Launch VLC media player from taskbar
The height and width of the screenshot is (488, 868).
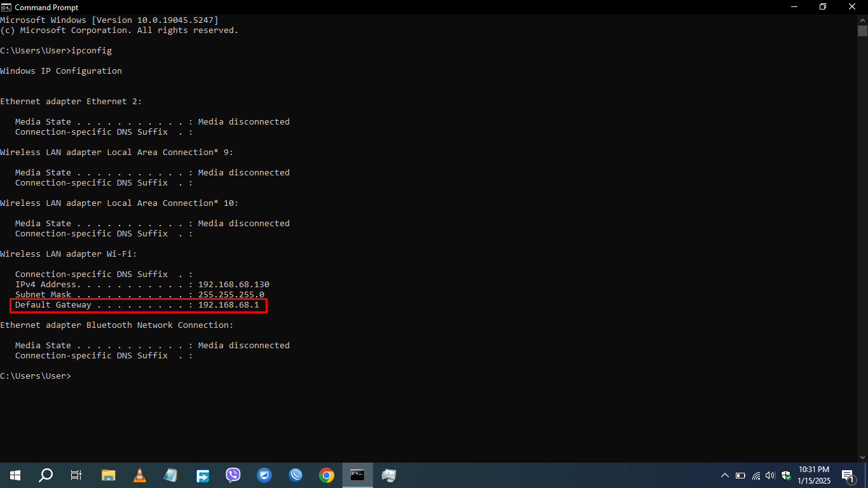pyautogui.click(x=140, y=475)
